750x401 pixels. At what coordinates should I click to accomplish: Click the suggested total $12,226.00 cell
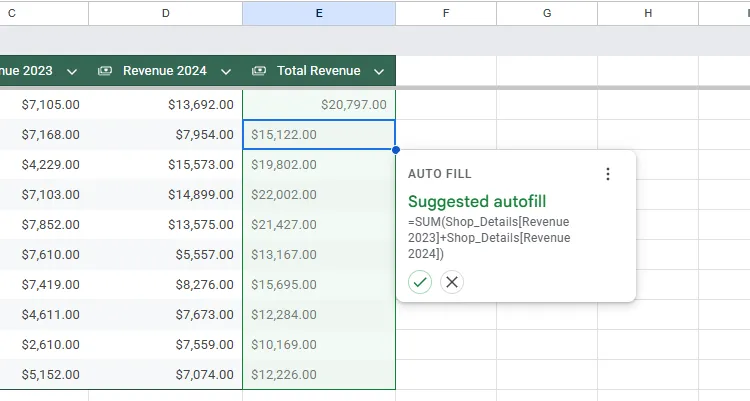[x=319, y=375]
